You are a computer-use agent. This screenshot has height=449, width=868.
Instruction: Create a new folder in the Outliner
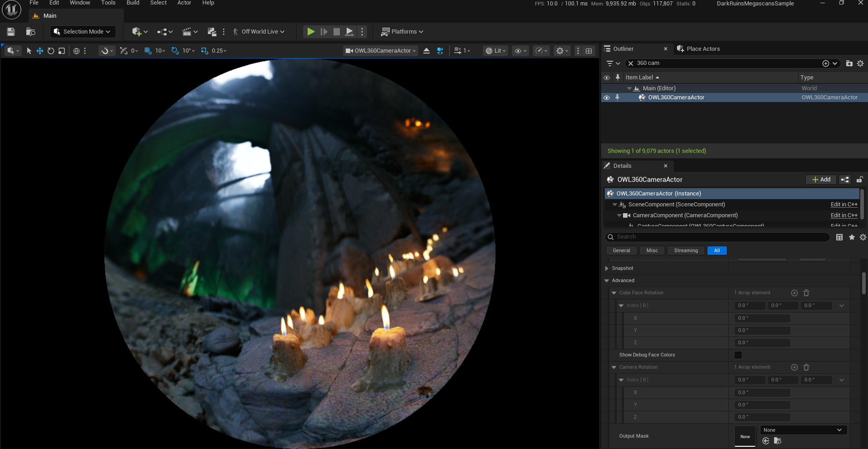(849, 63)
